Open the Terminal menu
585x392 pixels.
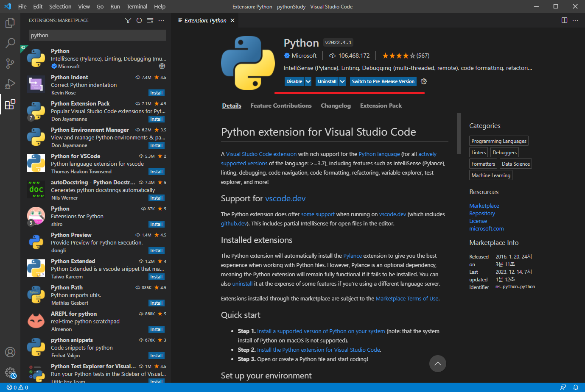click(x=137, y=6)
